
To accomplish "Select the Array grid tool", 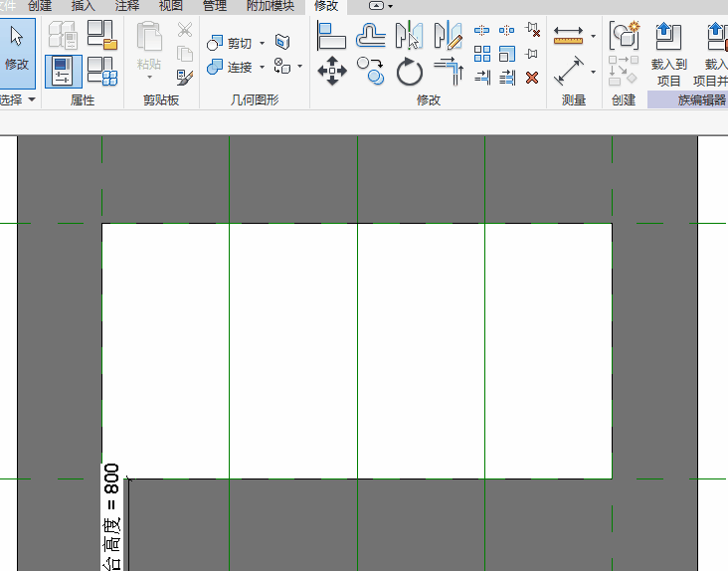I will (482, 54).
